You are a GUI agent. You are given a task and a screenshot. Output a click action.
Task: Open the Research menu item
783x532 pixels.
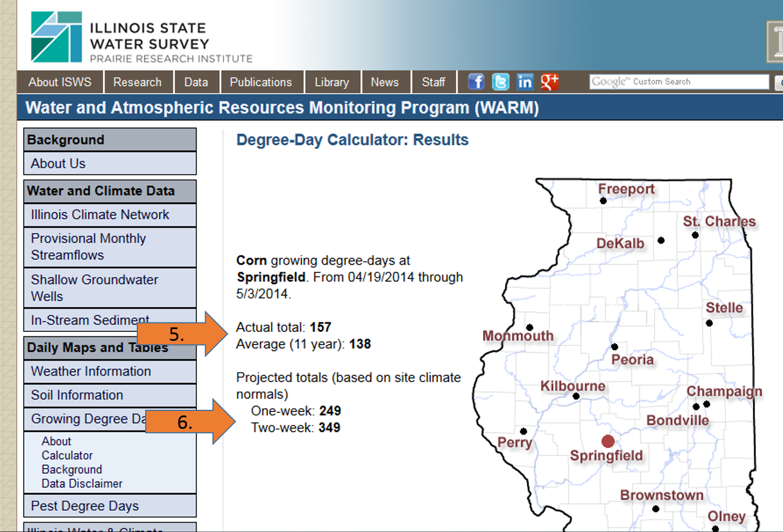tap(137, 82)
